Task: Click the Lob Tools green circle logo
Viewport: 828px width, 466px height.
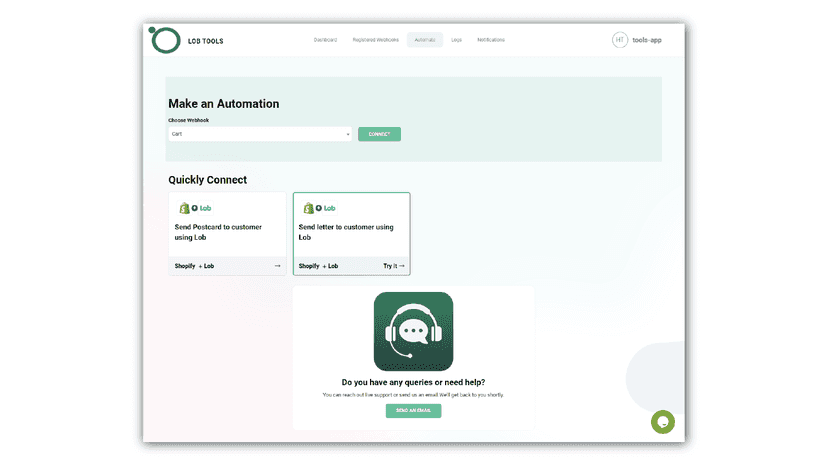Action: tap(165, 40)
